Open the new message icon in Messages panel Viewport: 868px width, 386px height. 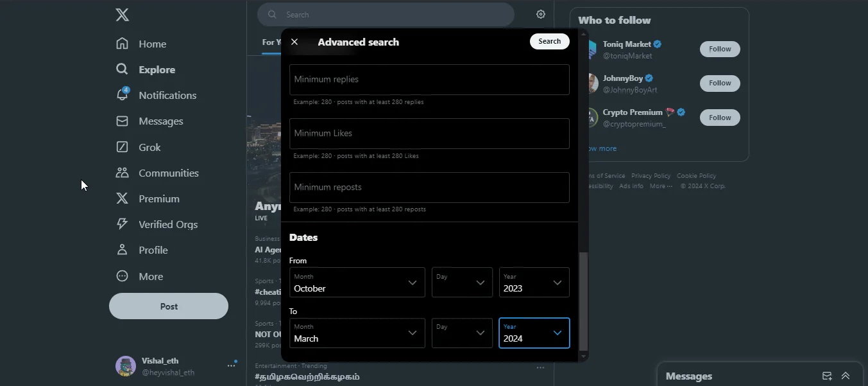pos(826,376)
